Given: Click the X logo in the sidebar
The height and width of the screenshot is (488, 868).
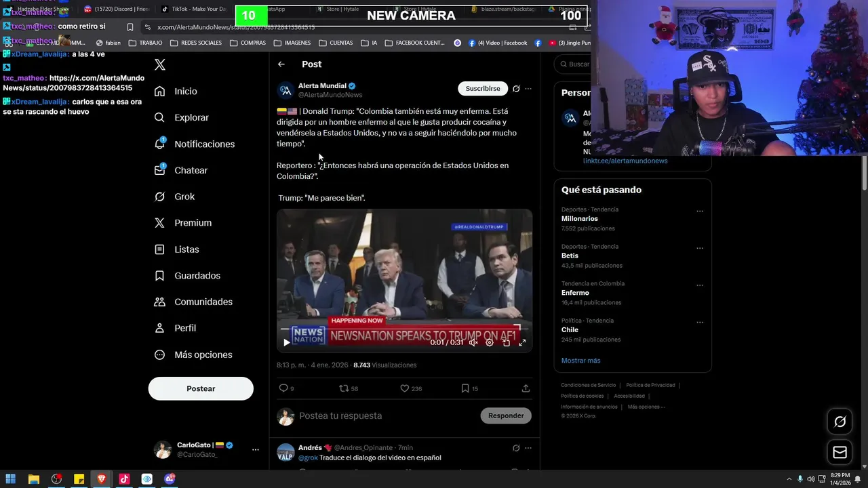Looking at the screenshot, I should pos(160,65).
